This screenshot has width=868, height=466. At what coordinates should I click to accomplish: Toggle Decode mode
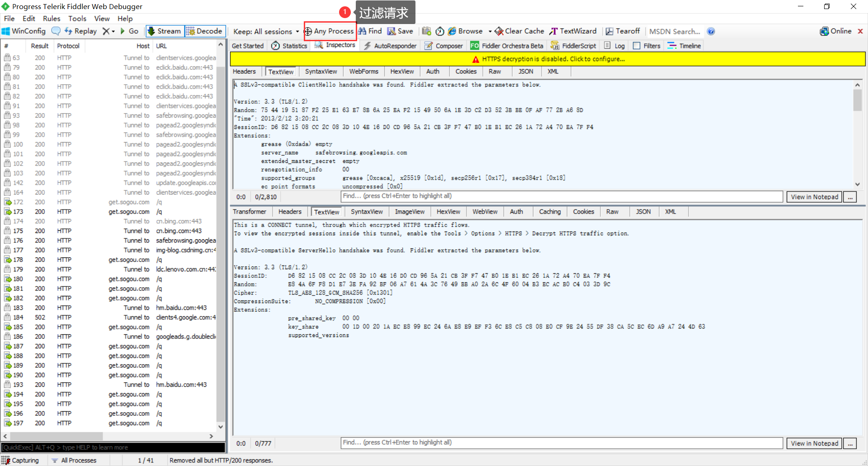click(x=205, y=31)
